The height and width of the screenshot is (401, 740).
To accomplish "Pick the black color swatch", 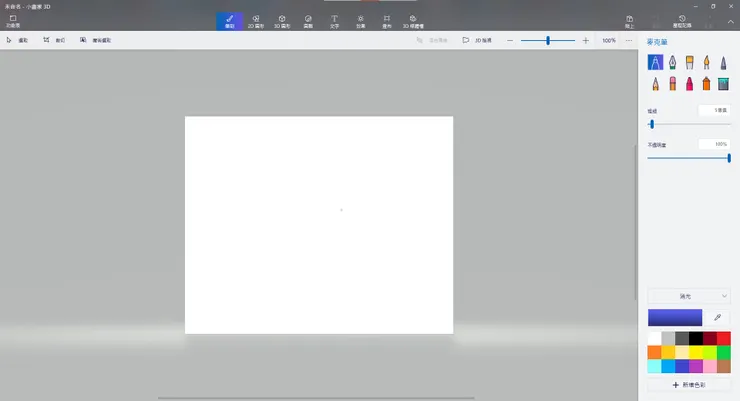I will (696, 338).
